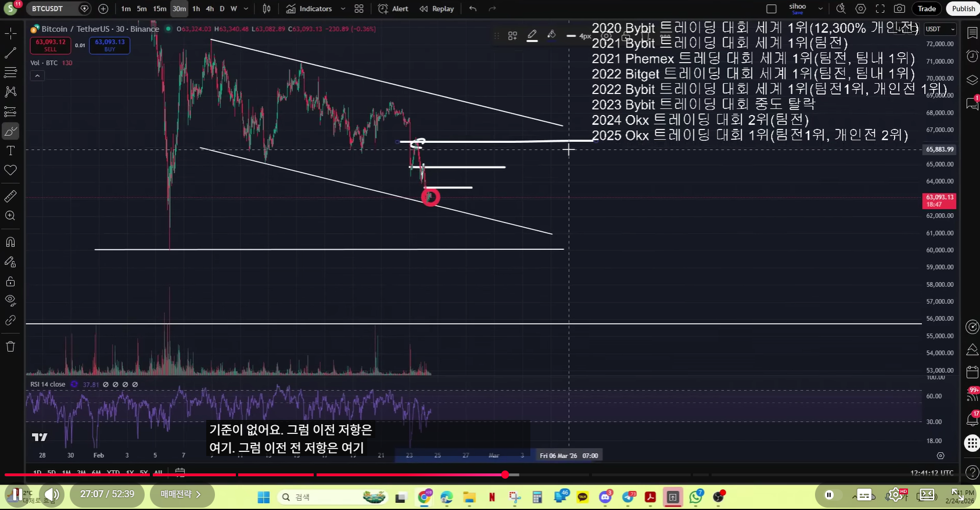
Task: Select the Text annotation tool
Action: [x=10, y=150]
